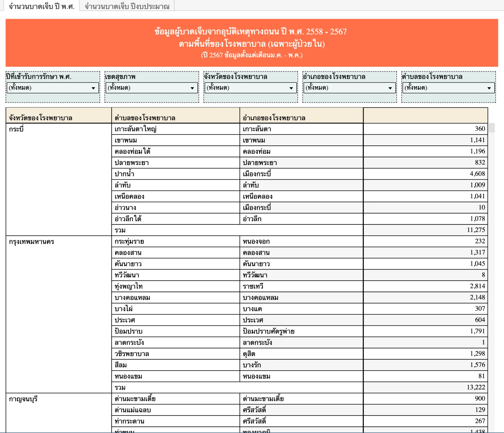Click subdistrict cell เกาะลันตาใหญ่

(x=176, y=129)
